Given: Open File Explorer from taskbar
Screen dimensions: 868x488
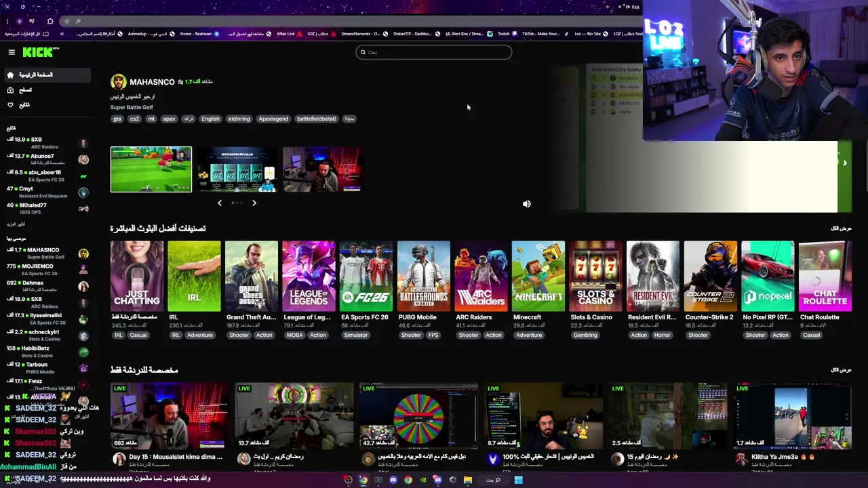Looking at the screenshot, I should (x=467, y=480).
